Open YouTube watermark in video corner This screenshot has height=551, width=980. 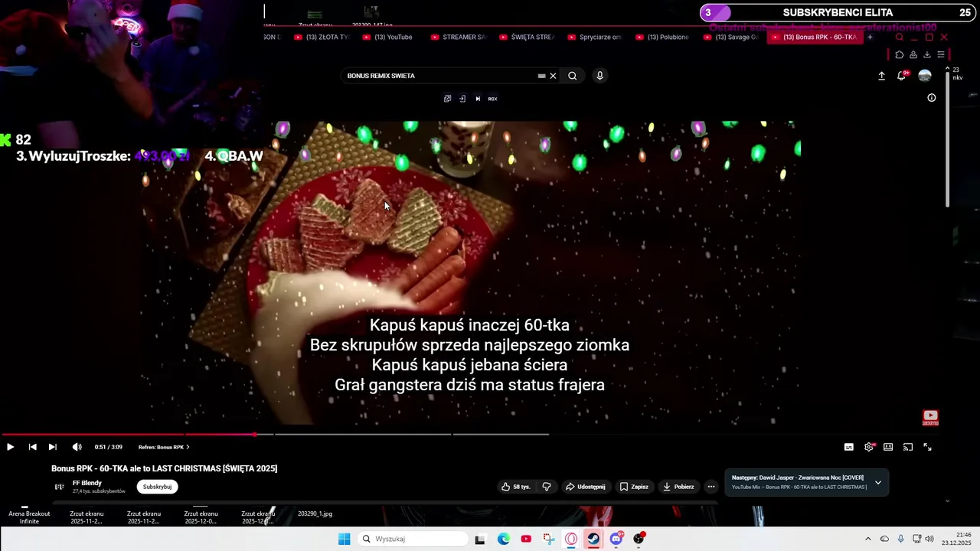click(x=930, y=418)
